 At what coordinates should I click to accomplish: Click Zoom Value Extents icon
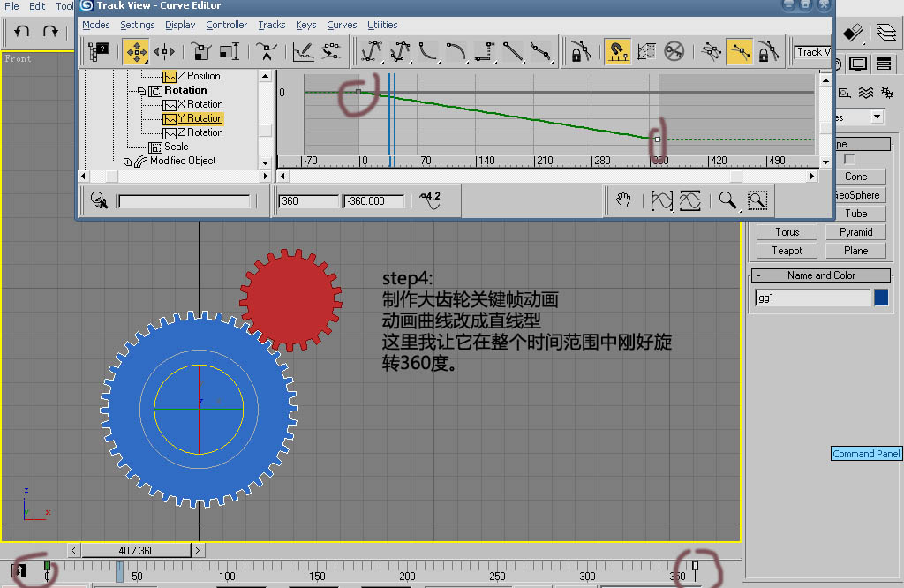[x=690, y=200]
